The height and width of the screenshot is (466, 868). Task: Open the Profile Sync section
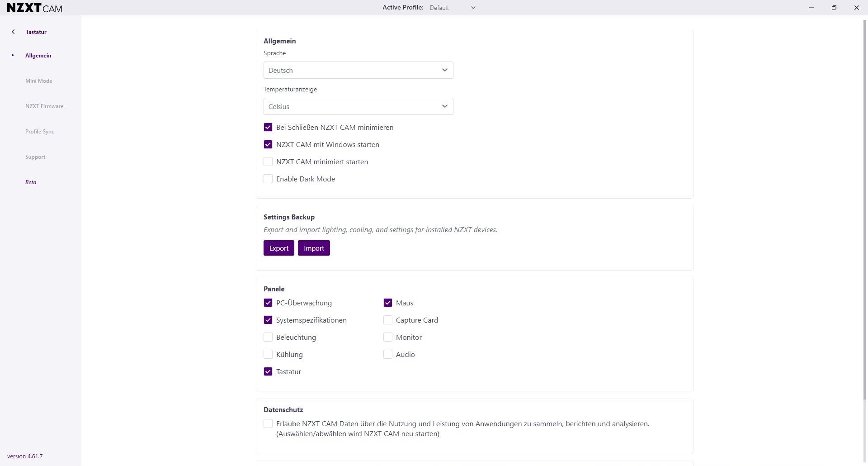click(x=40, y=132)
